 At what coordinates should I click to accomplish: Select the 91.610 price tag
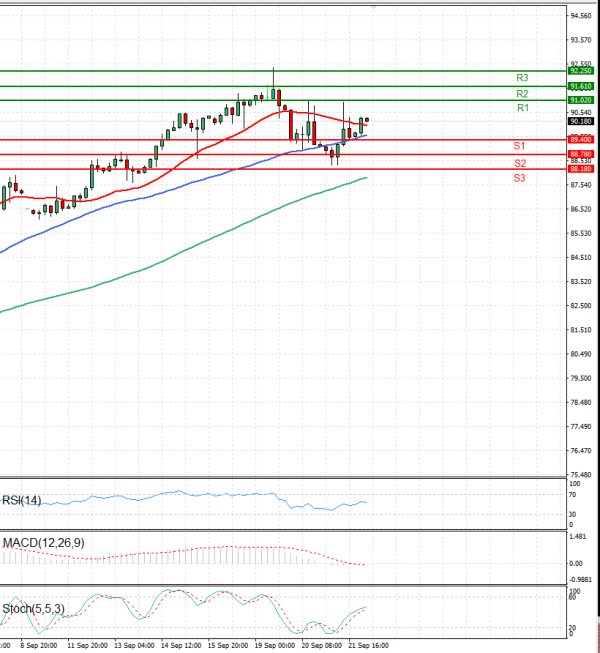(580, 87)
